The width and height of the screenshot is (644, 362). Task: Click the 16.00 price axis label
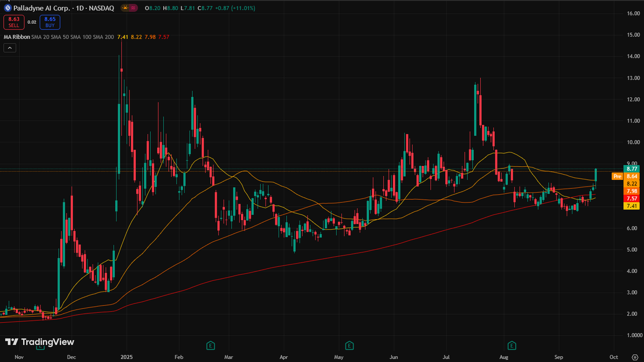click(x=632, y=13)
